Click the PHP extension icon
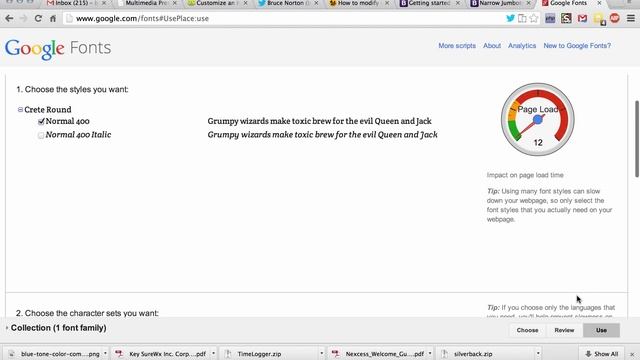 [550, 18]
